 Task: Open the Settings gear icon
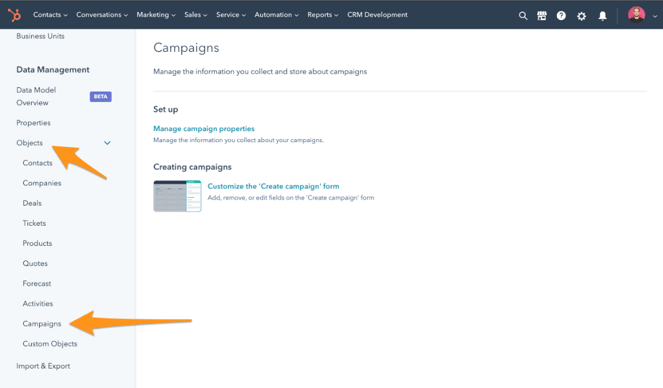[581, 16]
